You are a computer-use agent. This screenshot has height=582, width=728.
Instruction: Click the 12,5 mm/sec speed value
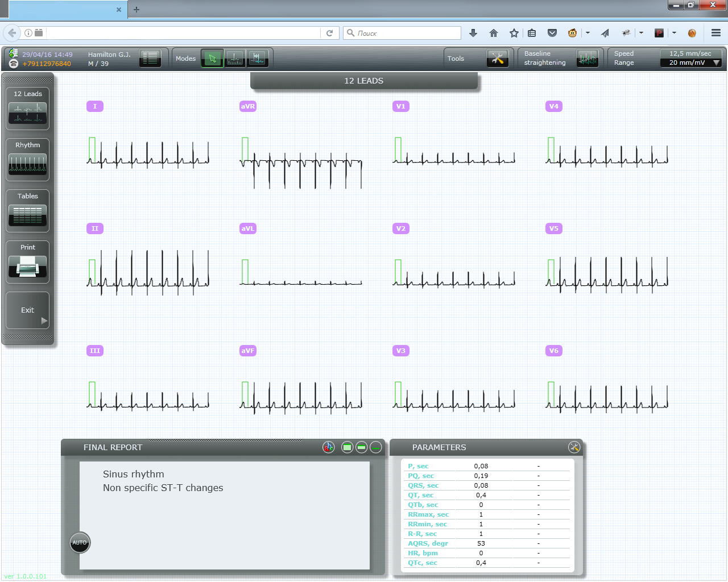coord(690,53)
